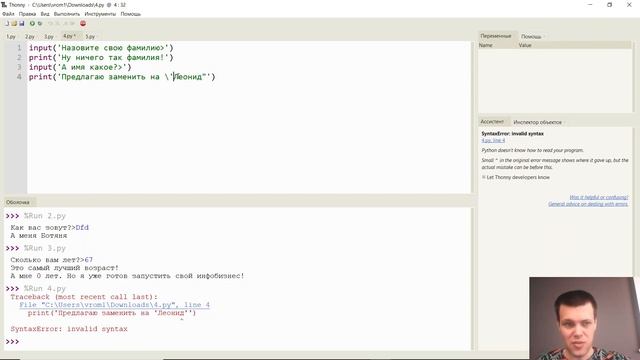640x360 pixels.
Task: Open the Инструменты menu
Action: pos(100,14)
